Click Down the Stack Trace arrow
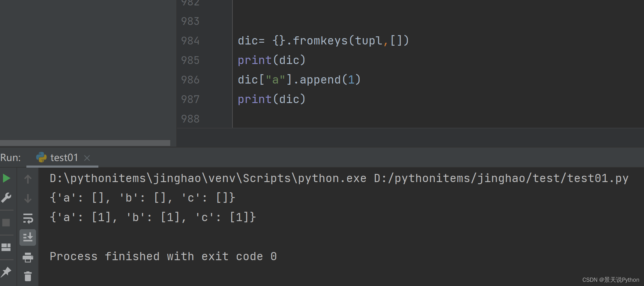Image resolution: width=644 pixels, height=286 pixels. coord(28,199)
